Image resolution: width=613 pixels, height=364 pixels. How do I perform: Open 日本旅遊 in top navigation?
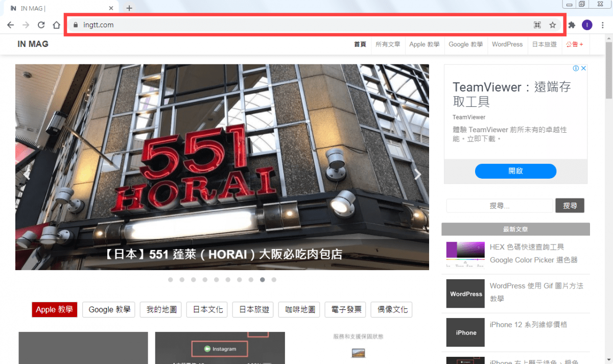coord(545,44)
